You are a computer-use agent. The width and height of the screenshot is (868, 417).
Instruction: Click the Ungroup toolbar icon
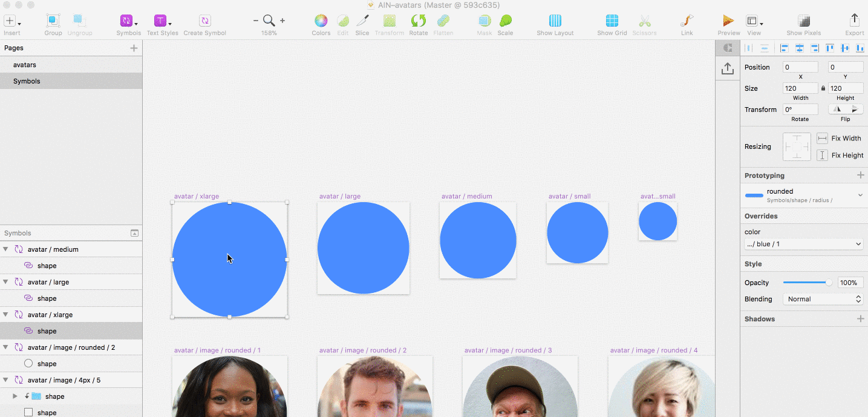(x=79, y=21)
